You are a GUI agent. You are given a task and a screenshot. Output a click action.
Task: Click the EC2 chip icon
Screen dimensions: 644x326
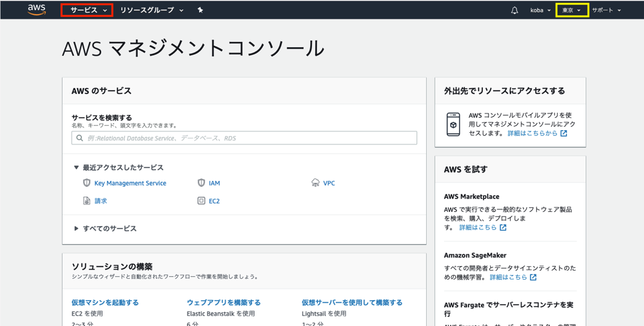pyautogui.click(x=201, y=201)
